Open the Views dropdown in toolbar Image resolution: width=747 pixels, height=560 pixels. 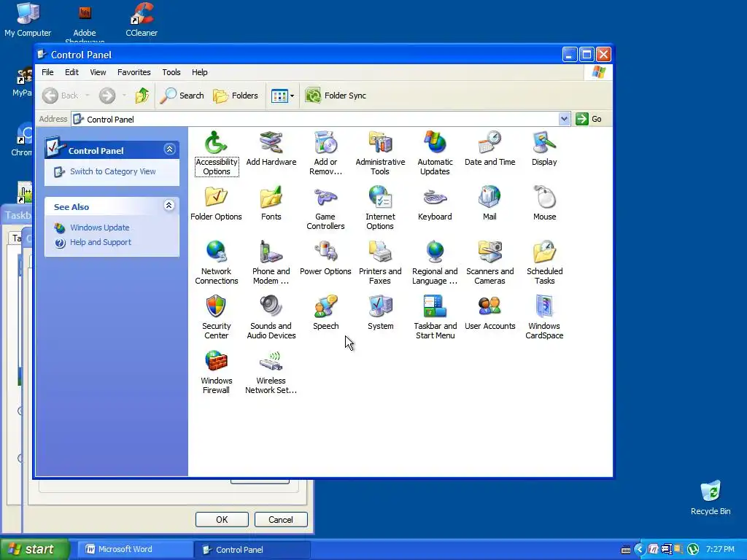292,96
